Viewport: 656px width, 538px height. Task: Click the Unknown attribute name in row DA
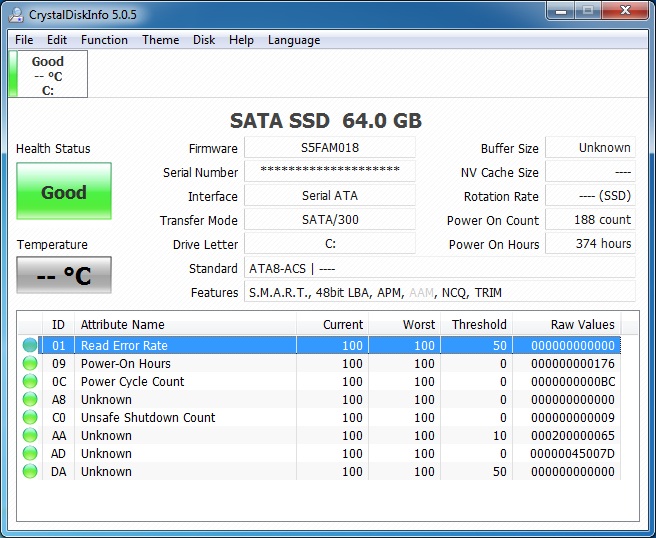(106, 471)
